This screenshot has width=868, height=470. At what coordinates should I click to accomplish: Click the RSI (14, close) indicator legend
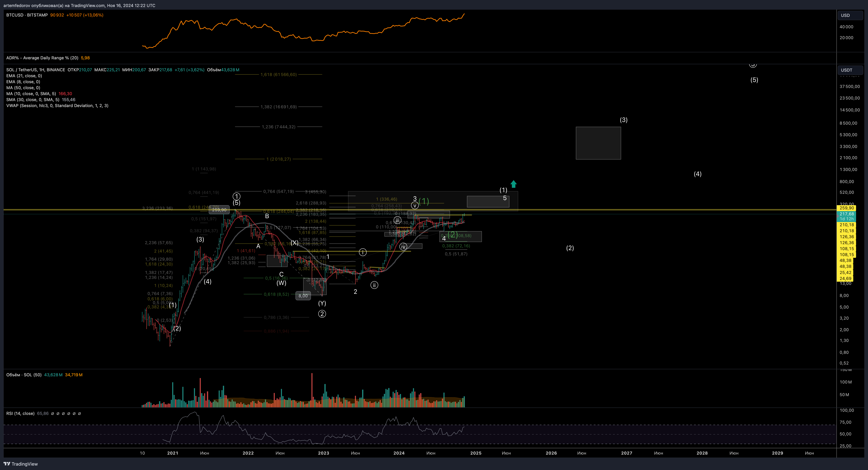[x=20, y=414]
